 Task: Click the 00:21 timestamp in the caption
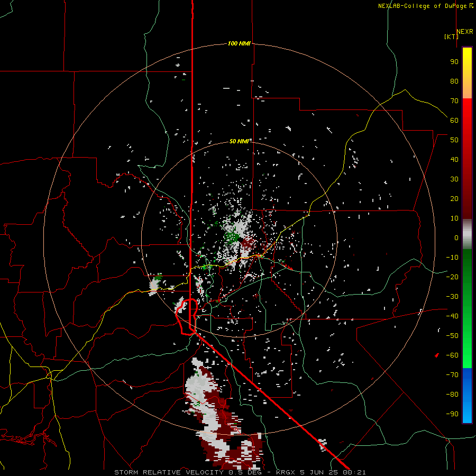354,472
